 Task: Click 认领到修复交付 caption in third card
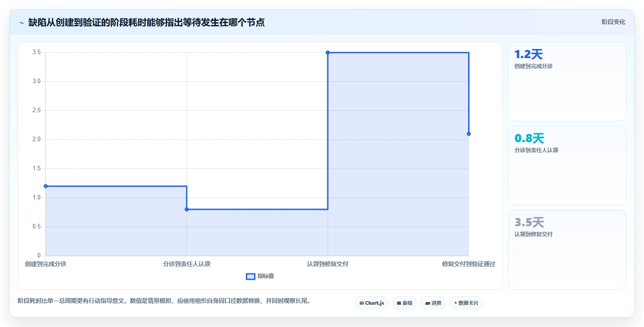tap(533, 234)
